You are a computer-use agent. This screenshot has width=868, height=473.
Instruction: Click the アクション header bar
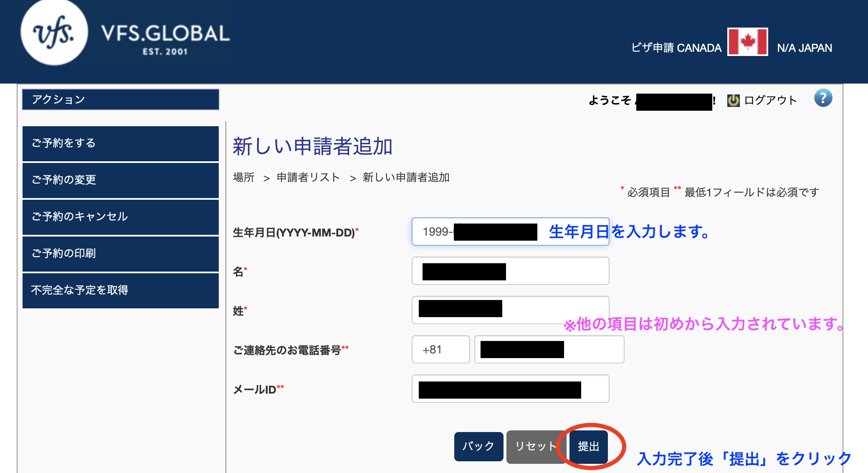pos(120,99)
